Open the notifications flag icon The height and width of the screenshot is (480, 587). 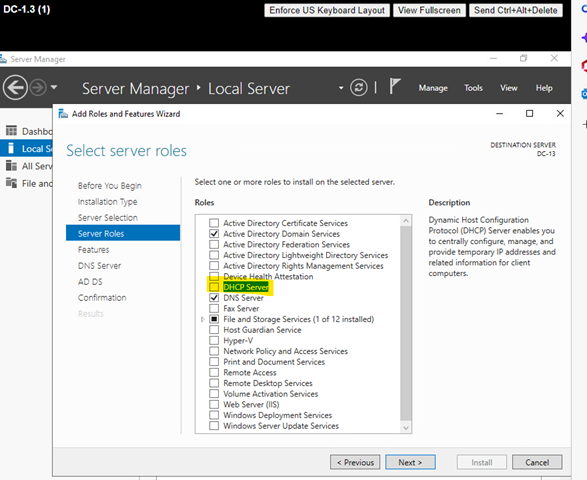(x=395, y=86)
